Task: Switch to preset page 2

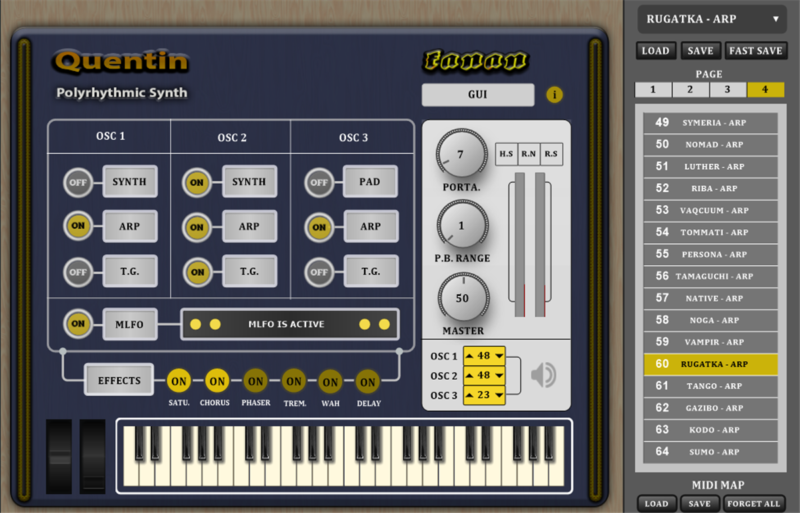Action: coord(690,90)
